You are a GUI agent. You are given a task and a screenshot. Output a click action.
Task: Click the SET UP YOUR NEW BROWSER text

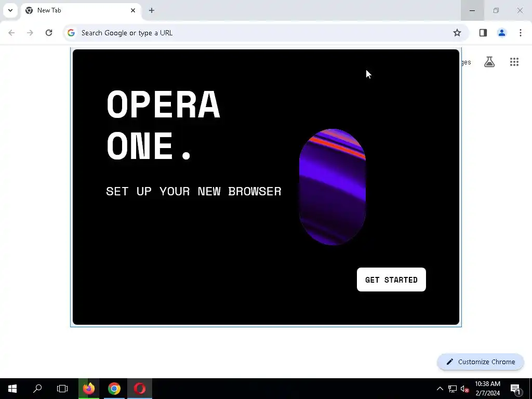(x=194, y=191)
